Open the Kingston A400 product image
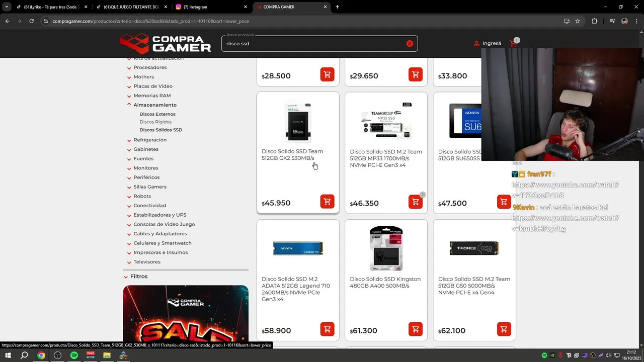The width and height of the screenshot is (644, 362). pos(386,248)
